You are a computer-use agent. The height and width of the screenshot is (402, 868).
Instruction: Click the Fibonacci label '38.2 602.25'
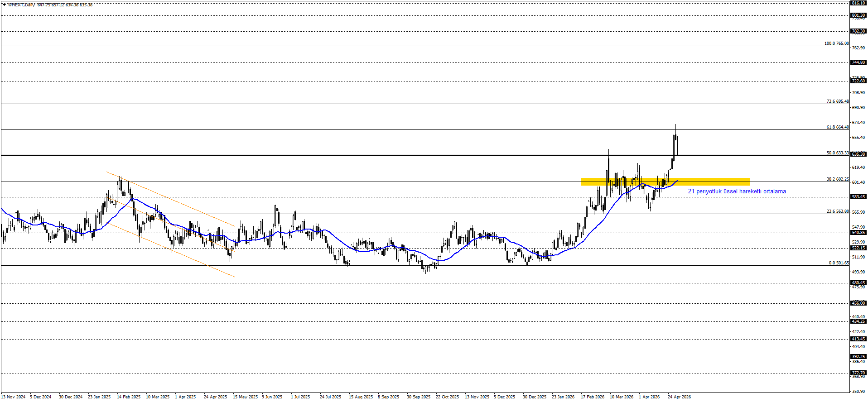point(838,179)
